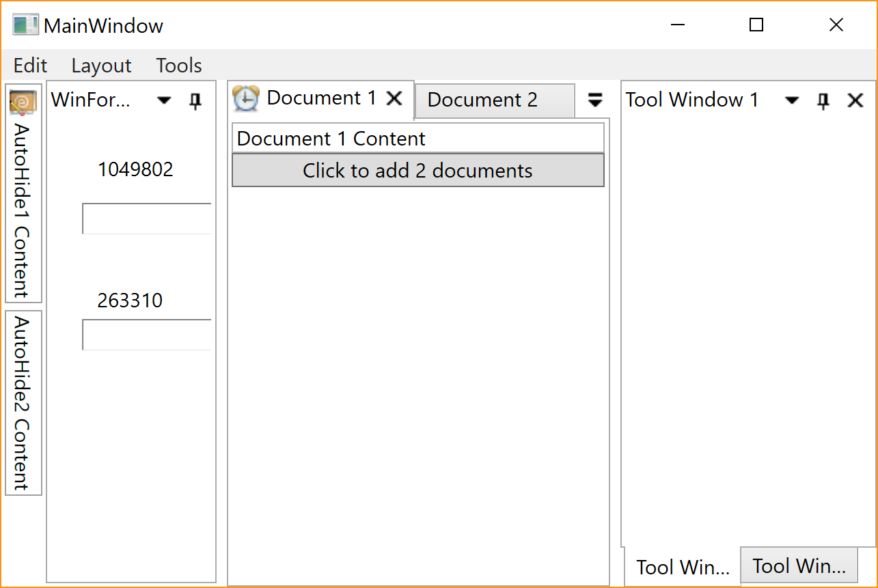Select the second Tool Win... bottom tab
Image resolution: width=878 pixels, height=588 pixels.
[x=798, y=565]
